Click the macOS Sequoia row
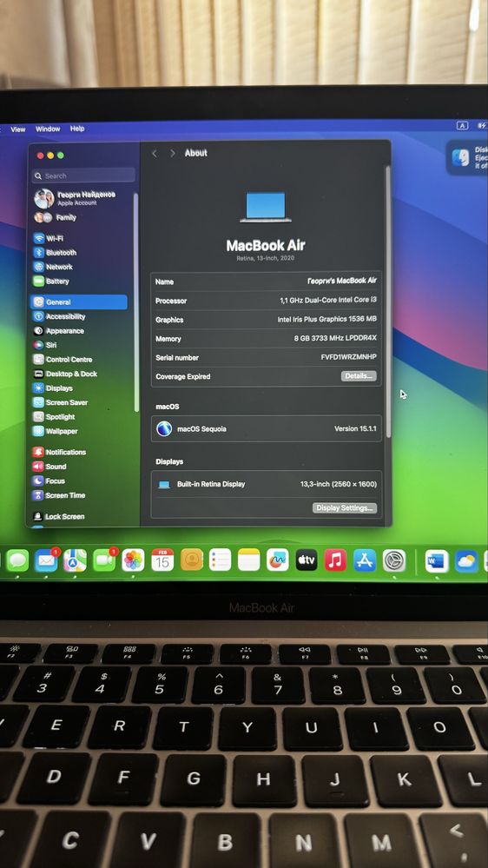488x868 pixels. click(266, 428)
